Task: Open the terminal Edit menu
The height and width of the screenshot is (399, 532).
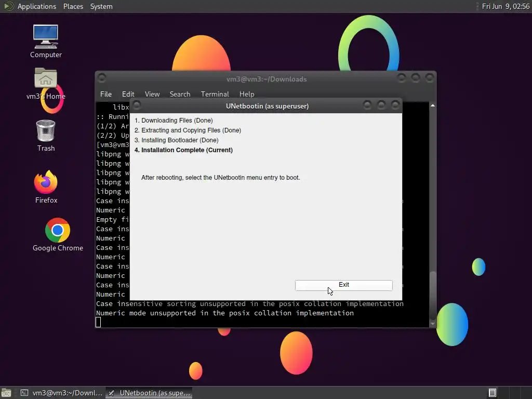Action: point(128,94)
